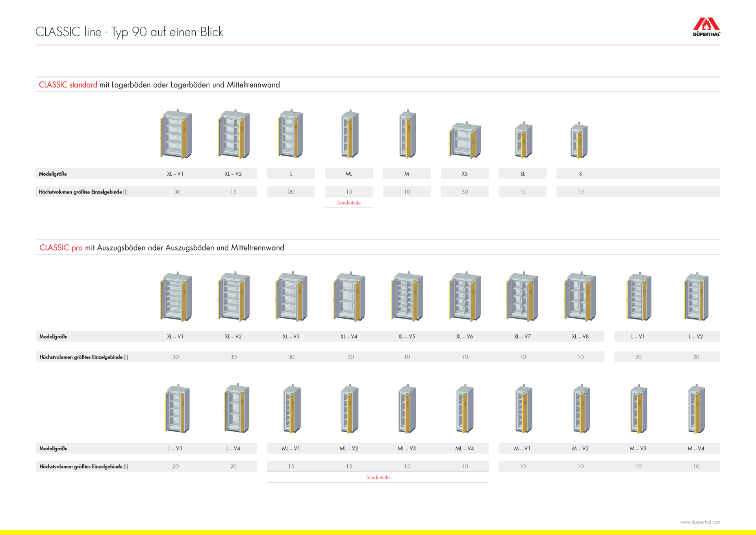Click the 'SL' model size label

click(x=523, y=174)
